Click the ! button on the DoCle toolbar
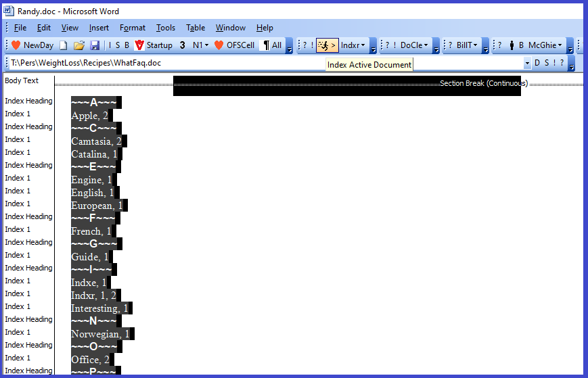 pyautogui.click(x=394, y=45)
